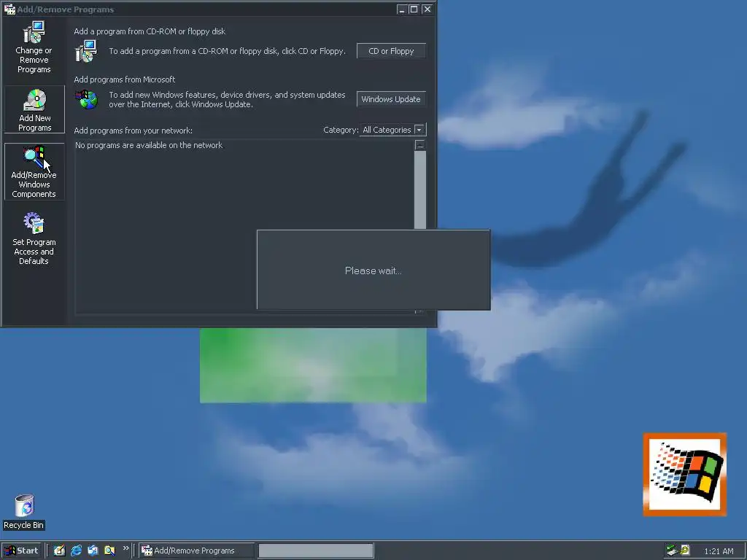Click the yellow disk tray icon

pyautogui.click(x=684, y=550)
